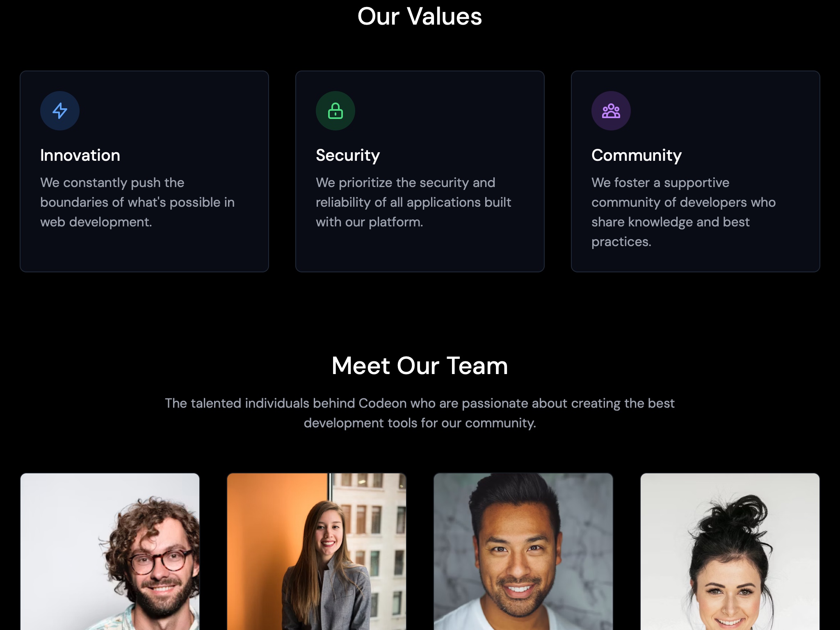The width and height of the screenshot is (840, 630).
Task: Select the Community card heading
Action: pos(637,155)
